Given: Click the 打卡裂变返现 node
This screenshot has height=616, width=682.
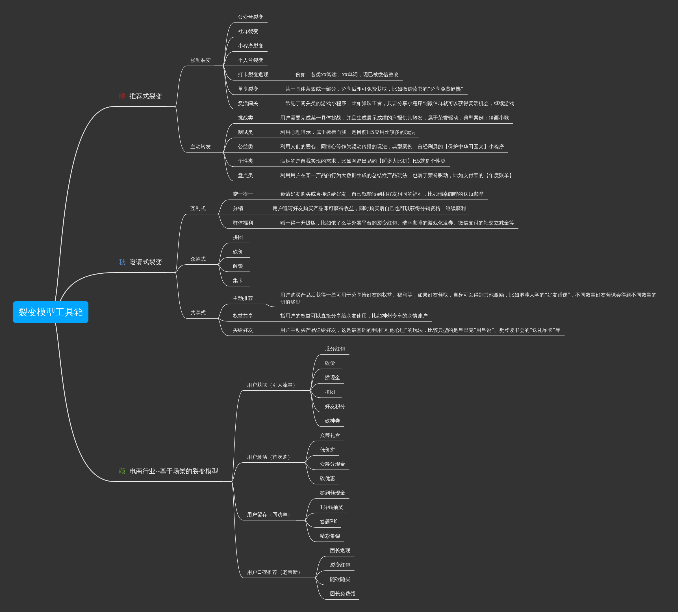Looking at the screenshot, I should click(253, 74).
